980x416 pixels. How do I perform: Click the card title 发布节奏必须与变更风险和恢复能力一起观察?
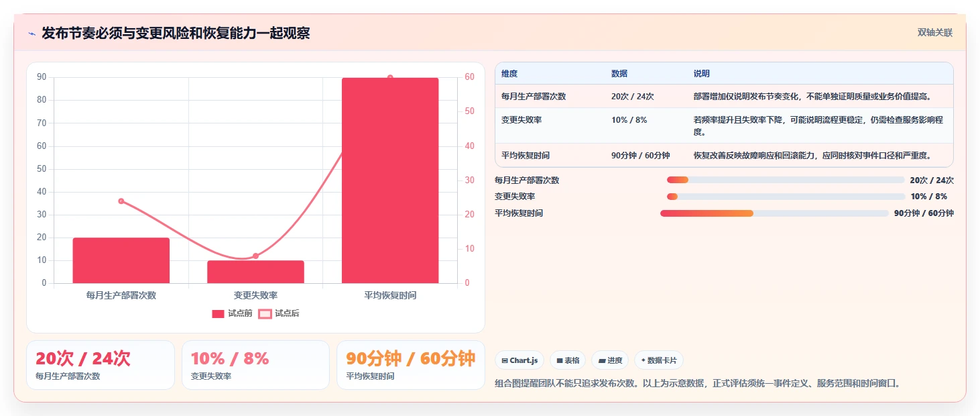pyautogui.click(x=176, y=34)
